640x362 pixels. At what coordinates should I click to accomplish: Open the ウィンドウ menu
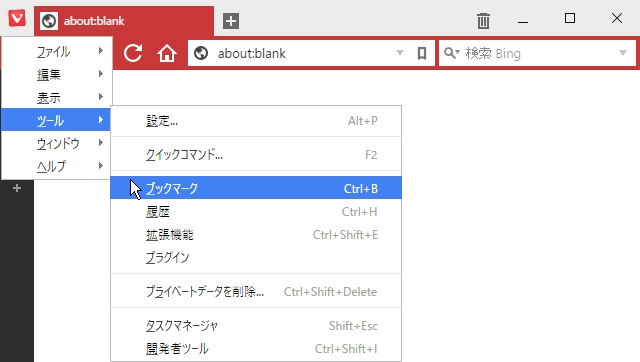point(56,143)
